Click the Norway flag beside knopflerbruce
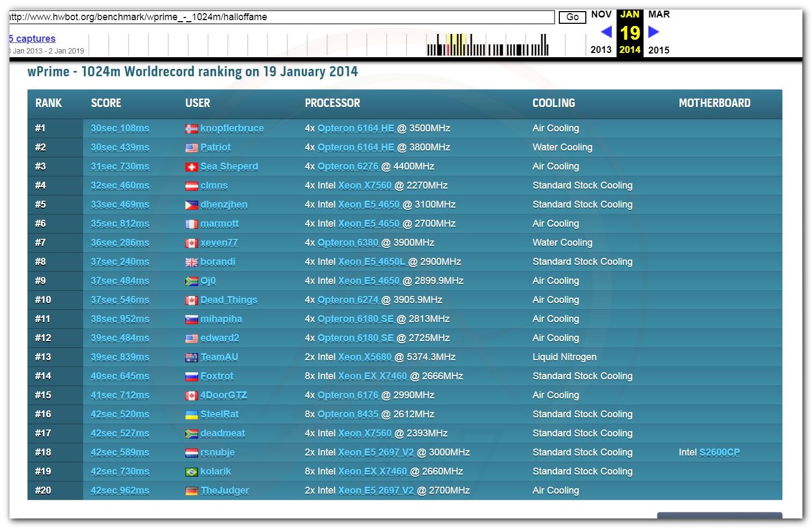Viewport: 812px width, 528px height. click(191, 129)
